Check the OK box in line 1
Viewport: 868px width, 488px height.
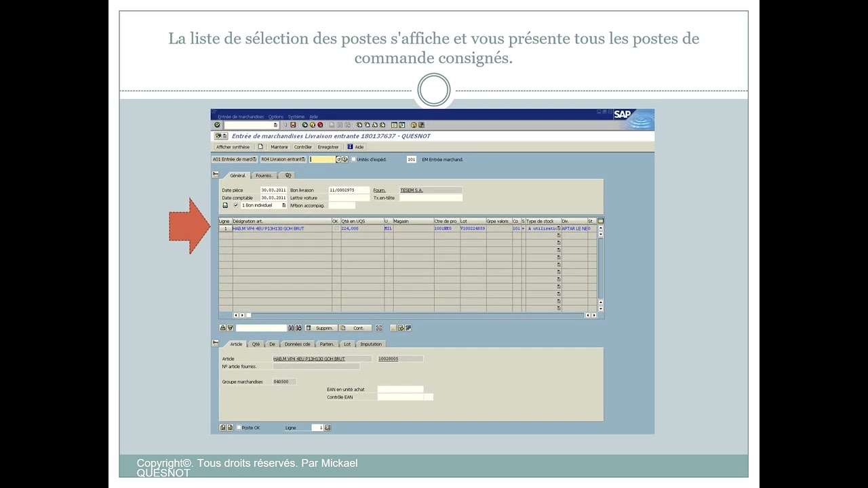pyautogui.click(x=336, y=228)
